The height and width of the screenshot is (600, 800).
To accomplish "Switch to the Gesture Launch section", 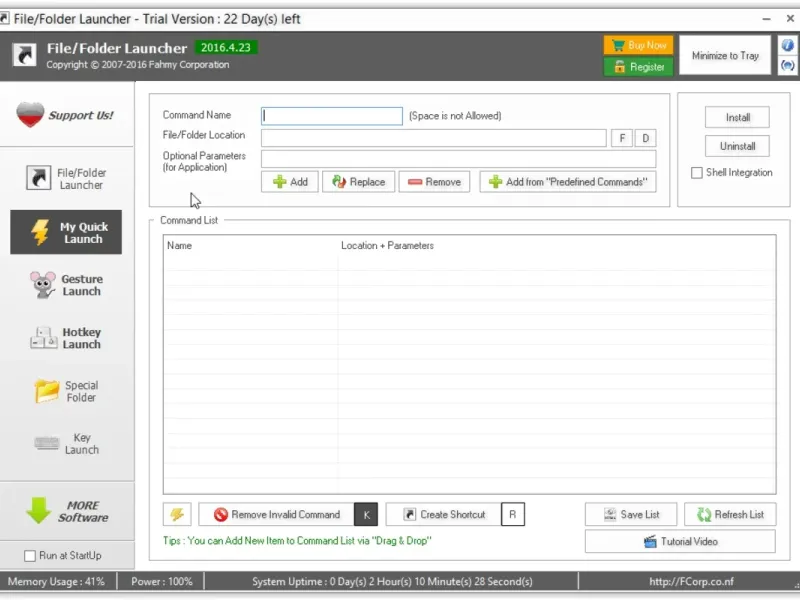I will tap(66, 285).
